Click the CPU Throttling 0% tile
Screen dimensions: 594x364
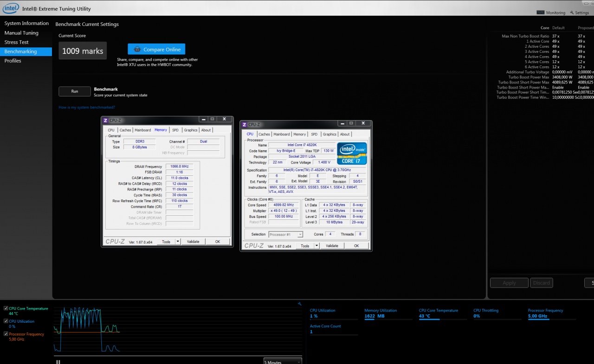[x=497, y=314]
